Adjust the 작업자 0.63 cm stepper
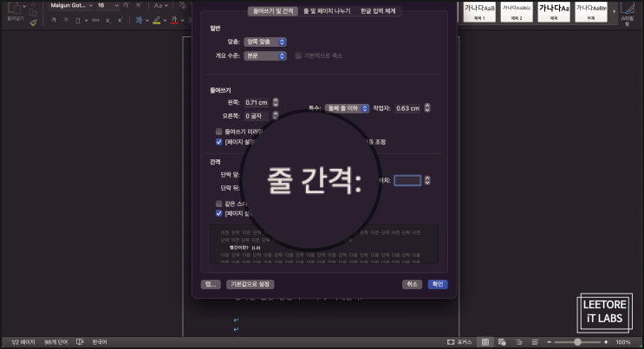Screen dimensions: 644x349 427,107
